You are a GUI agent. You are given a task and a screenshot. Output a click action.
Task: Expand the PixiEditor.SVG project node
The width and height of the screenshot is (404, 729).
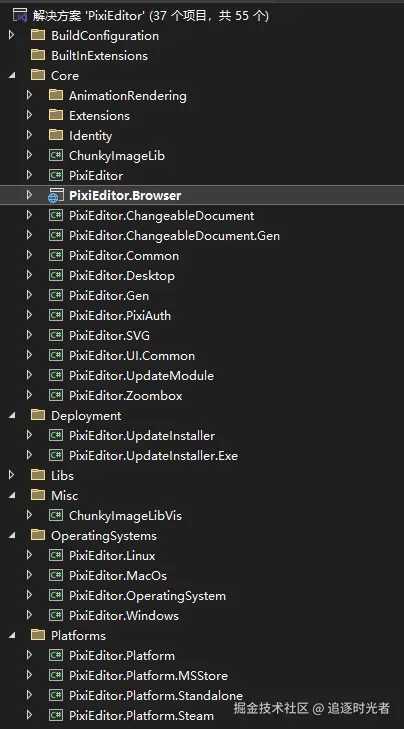click(x=29, y=335)
